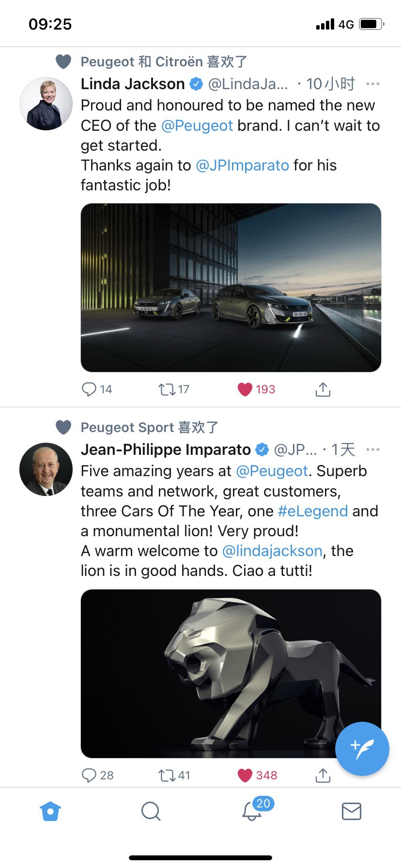Compose a new tweet

click(362, 748)
